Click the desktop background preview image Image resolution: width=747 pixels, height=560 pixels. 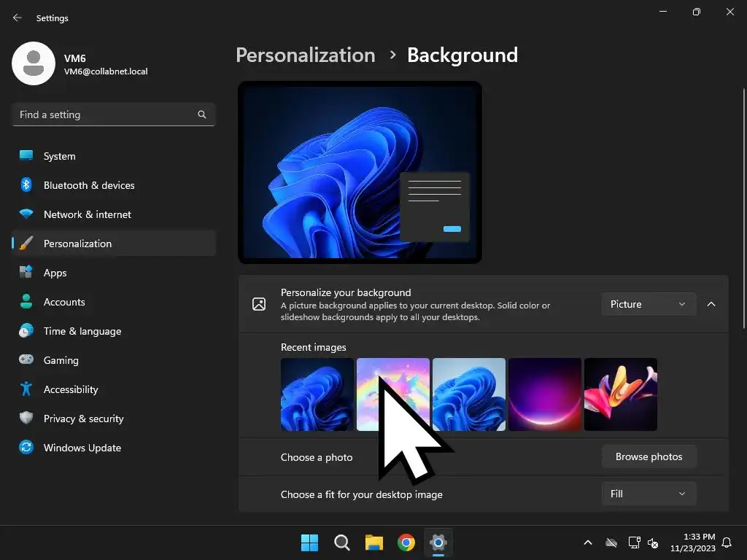tap(360, 172)
